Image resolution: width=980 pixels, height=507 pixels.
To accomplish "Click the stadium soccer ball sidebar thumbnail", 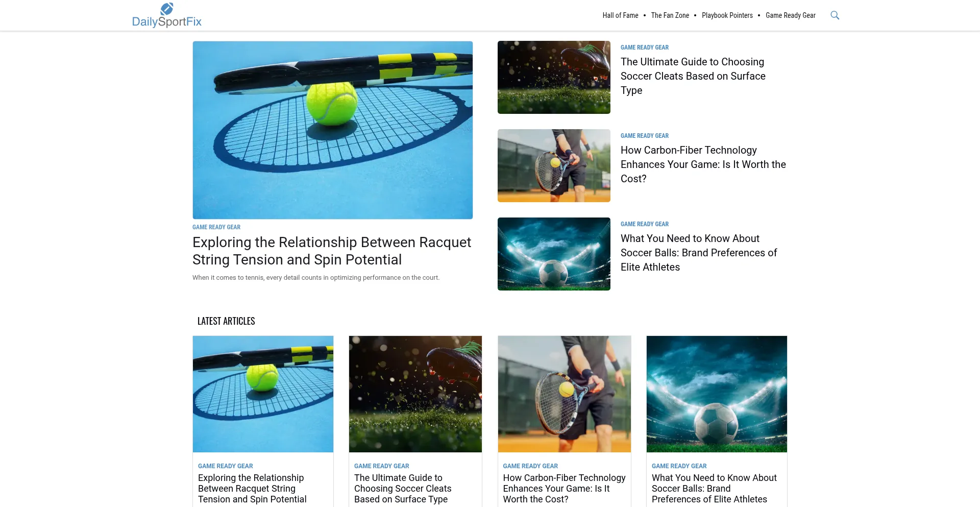I will click(x=554, y=254).
